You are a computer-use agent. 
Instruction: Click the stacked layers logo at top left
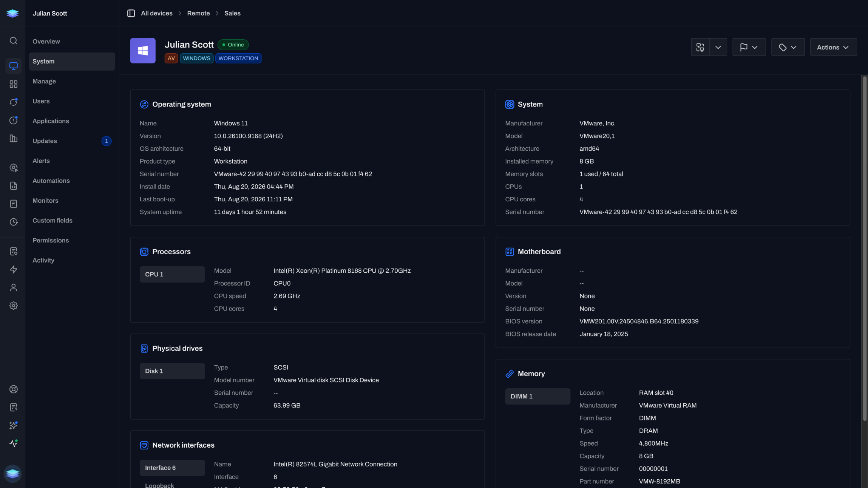click(12, 13)
